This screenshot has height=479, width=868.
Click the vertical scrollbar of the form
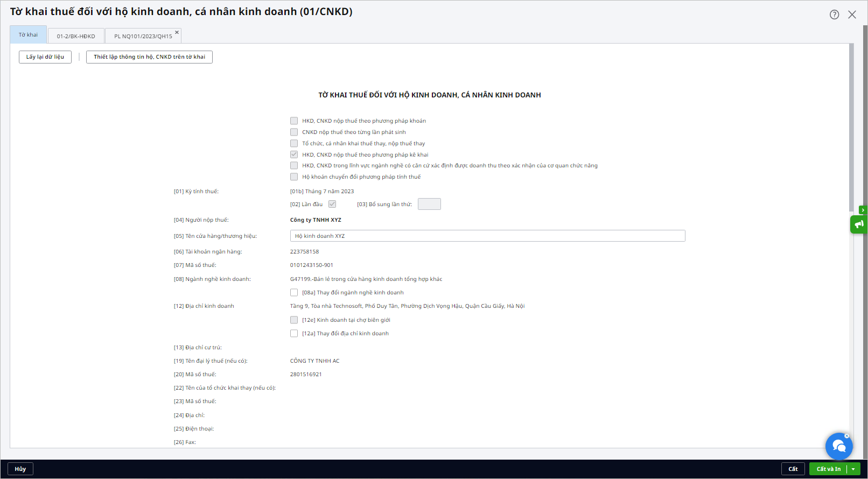pos(851,129)
